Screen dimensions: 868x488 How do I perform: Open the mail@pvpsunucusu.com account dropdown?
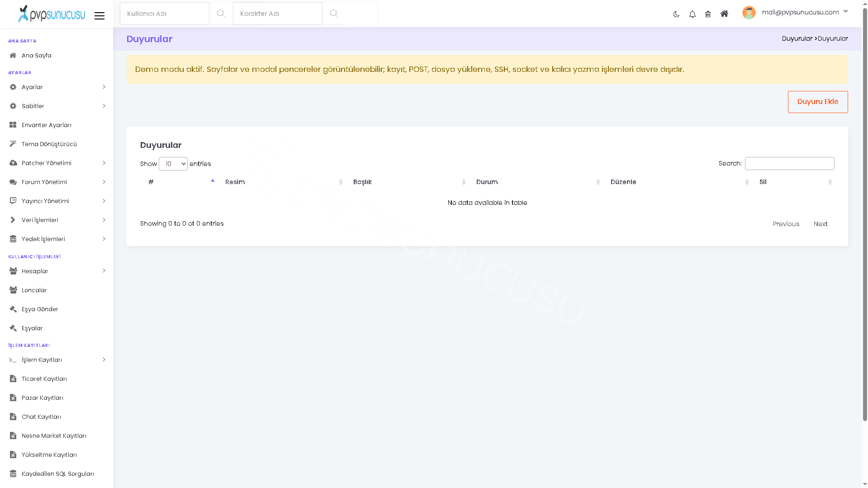(x=805, y=12)
